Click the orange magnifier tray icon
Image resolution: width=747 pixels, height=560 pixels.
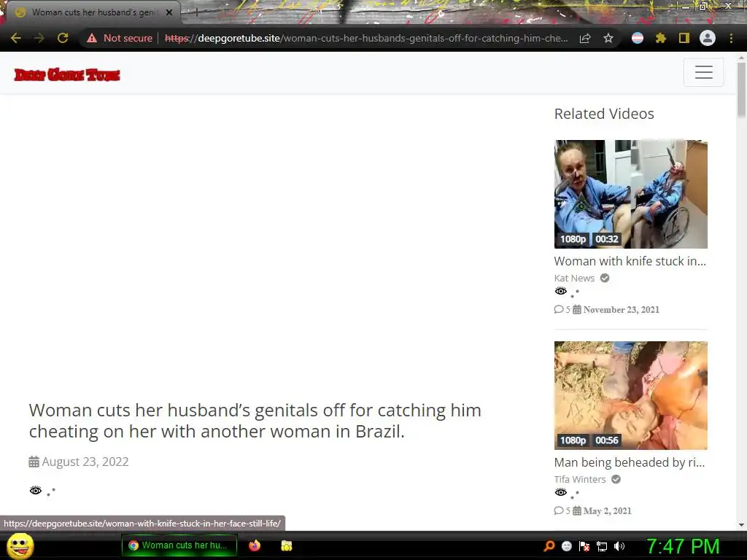click(549, 546)
